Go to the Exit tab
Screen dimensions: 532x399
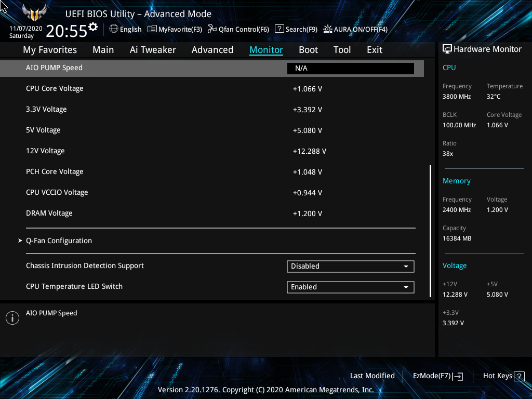(375, 50)
